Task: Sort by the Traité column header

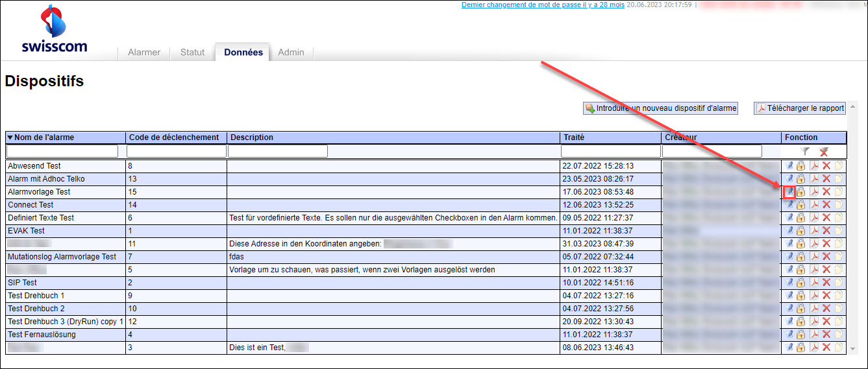Action: 574,137
